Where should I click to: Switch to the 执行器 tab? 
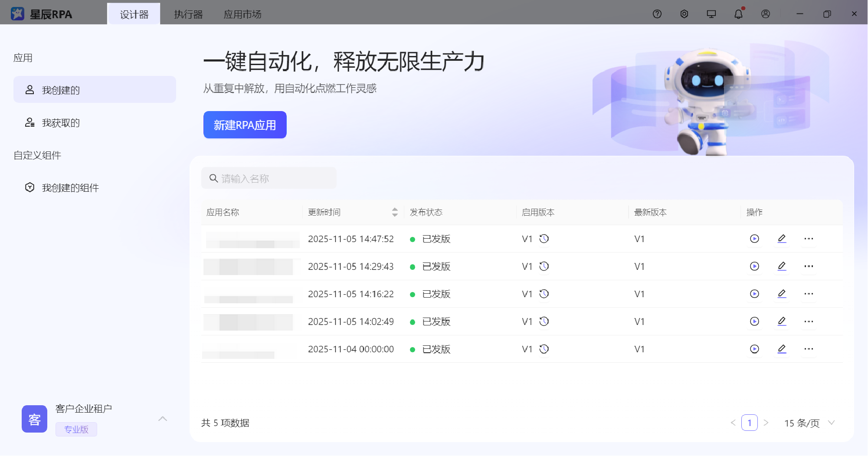188,14
